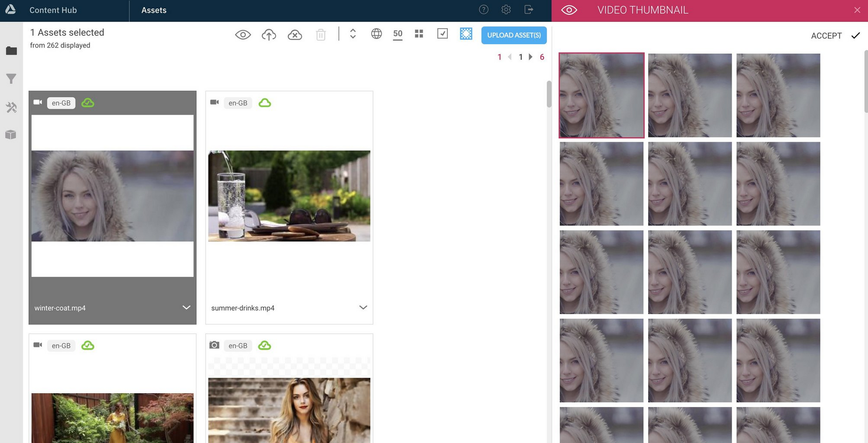Open the Content Hub menu
Viewport: 868px width, 443px height.
pos(53,10)
